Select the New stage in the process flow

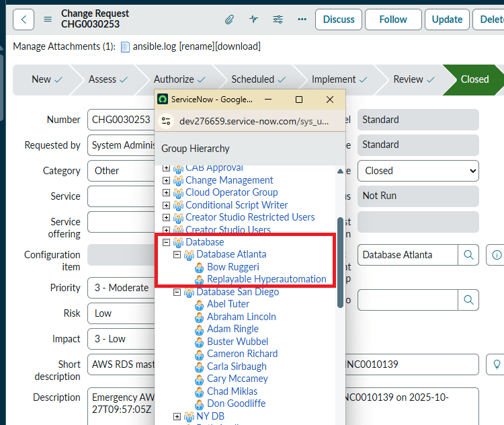[x=46, y=79]
